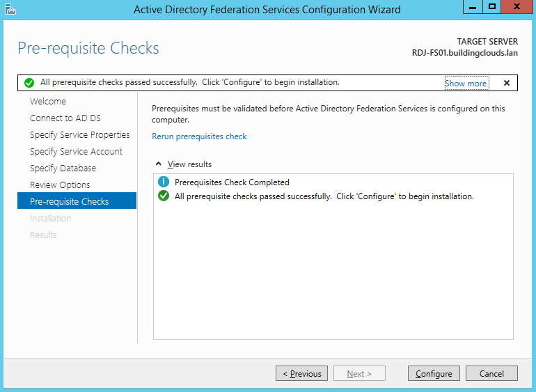Open the Review Options step
This screenshot has height=392, width=536.
(x=60, y=185)
